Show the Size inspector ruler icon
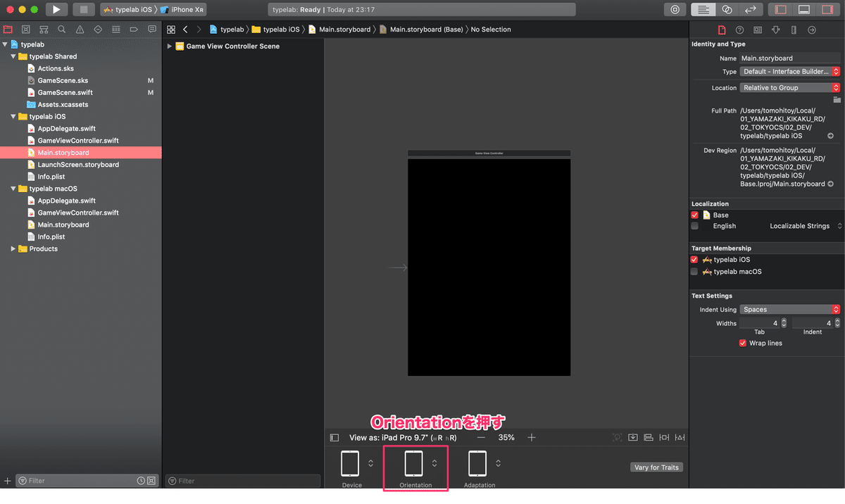 794,30
